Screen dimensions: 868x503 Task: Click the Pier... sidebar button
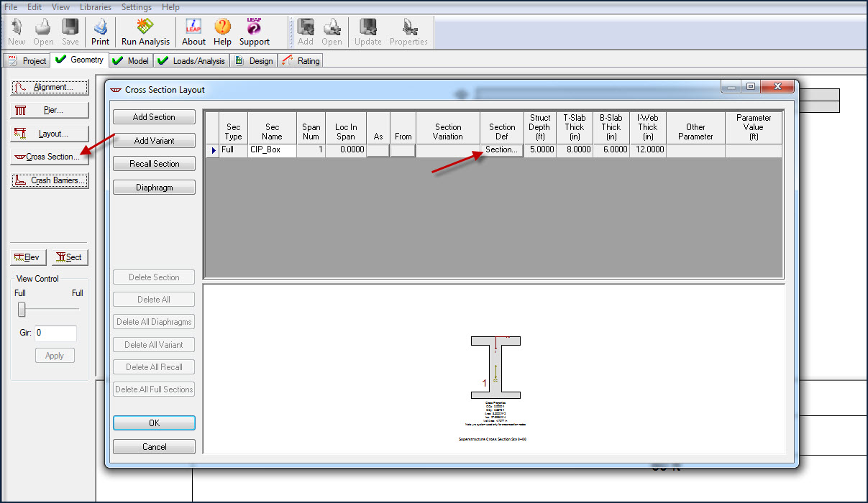[50, 110]
